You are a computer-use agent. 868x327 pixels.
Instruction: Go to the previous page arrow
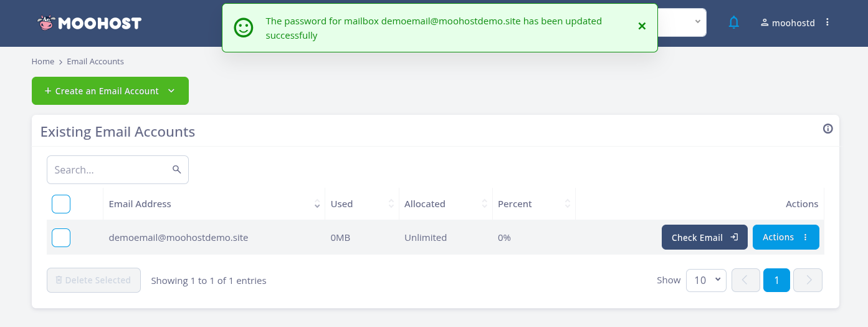point(745,280)
